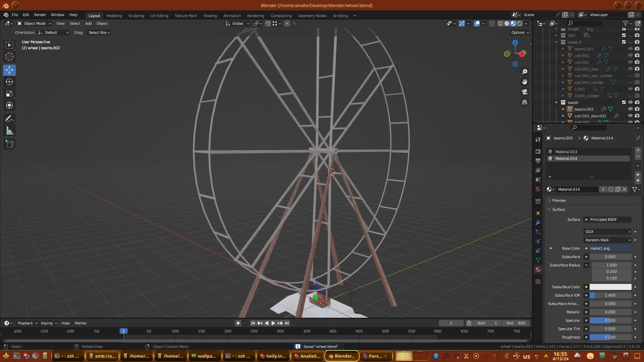Switch to the Shading workspace tab
644x362 pixels.
[x=210, y=16]
